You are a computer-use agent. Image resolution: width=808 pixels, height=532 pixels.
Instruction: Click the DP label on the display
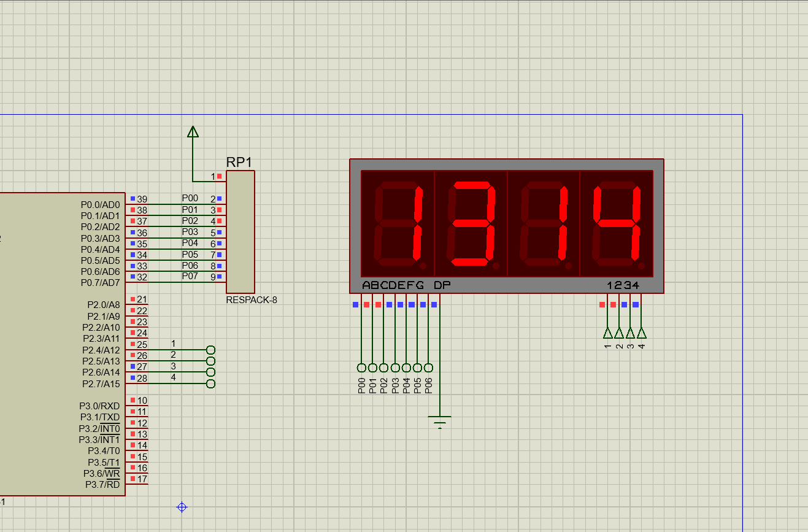tap(442, 285)
